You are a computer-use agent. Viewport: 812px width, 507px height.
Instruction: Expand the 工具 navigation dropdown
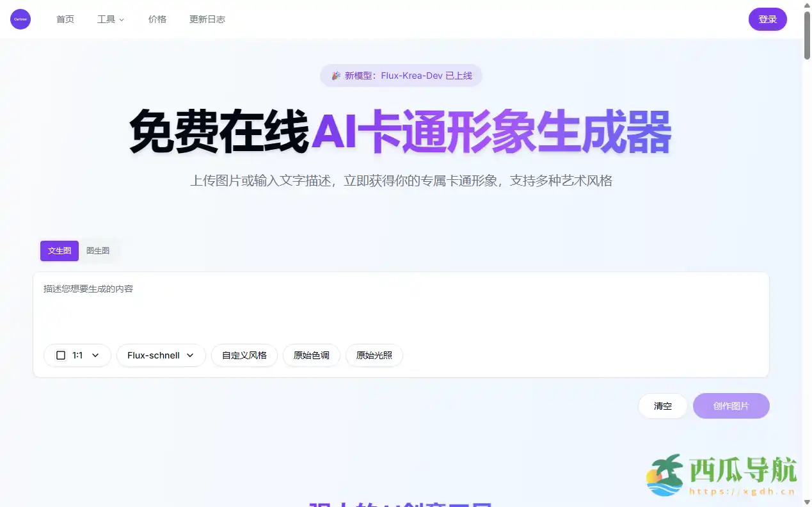110,19
